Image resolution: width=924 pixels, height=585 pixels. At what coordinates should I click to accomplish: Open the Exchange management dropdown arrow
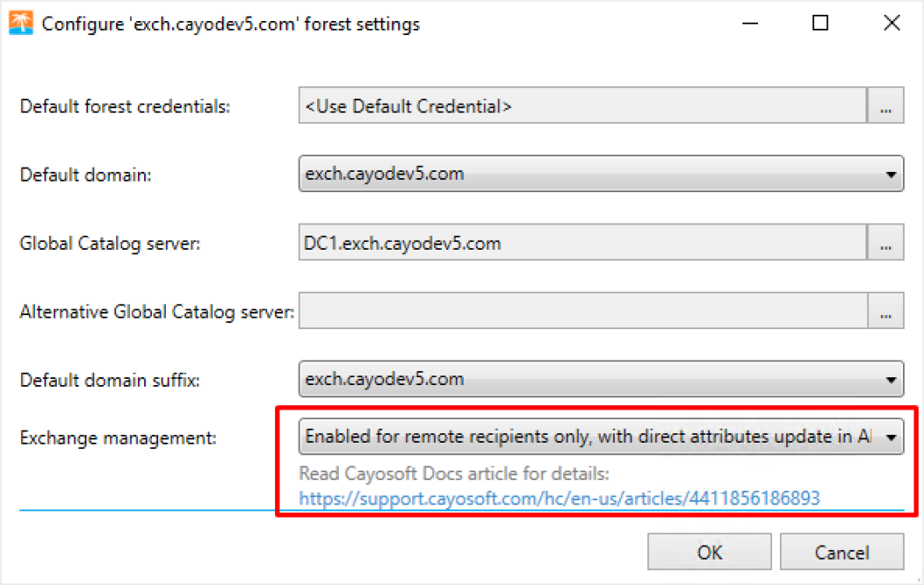(x=891, y=437)
